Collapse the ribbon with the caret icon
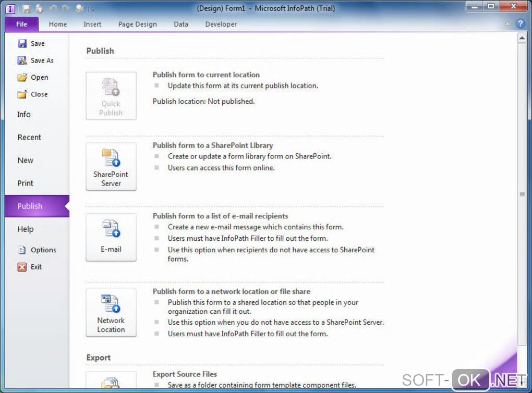Viewport: 532px width, 393px height. [x=507, y=24]
